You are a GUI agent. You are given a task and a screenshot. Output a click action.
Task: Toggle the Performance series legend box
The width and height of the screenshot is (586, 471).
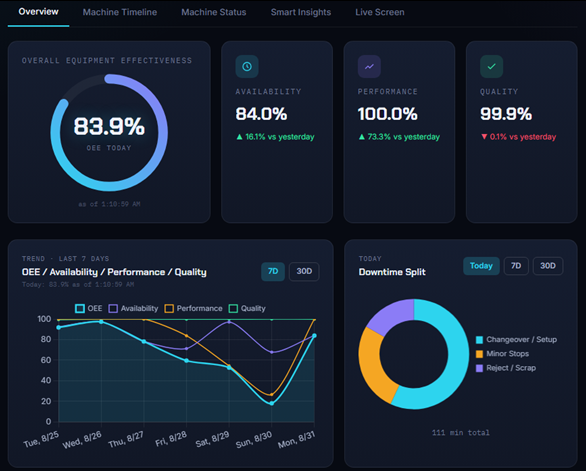[169, 308]
